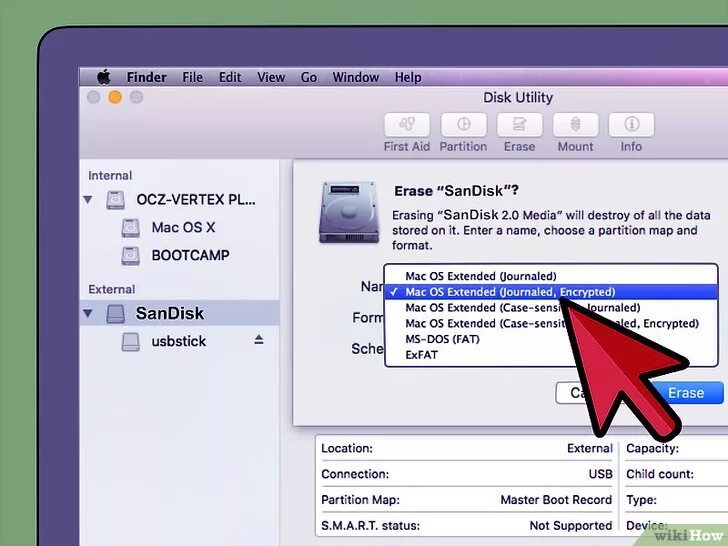Select the BOOTCAMP volume
The width and height of the screenshot is (728, 546).
tap(190, 255)
